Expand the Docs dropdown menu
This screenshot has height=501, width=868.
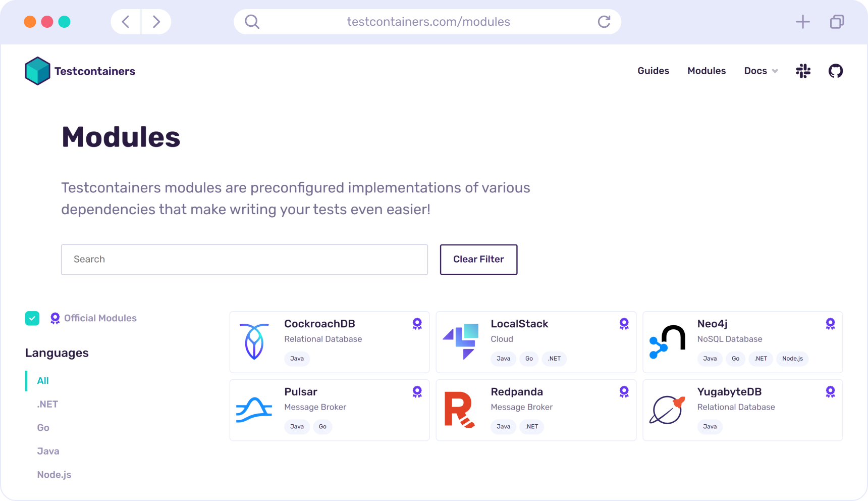click(x=761, y=71)
